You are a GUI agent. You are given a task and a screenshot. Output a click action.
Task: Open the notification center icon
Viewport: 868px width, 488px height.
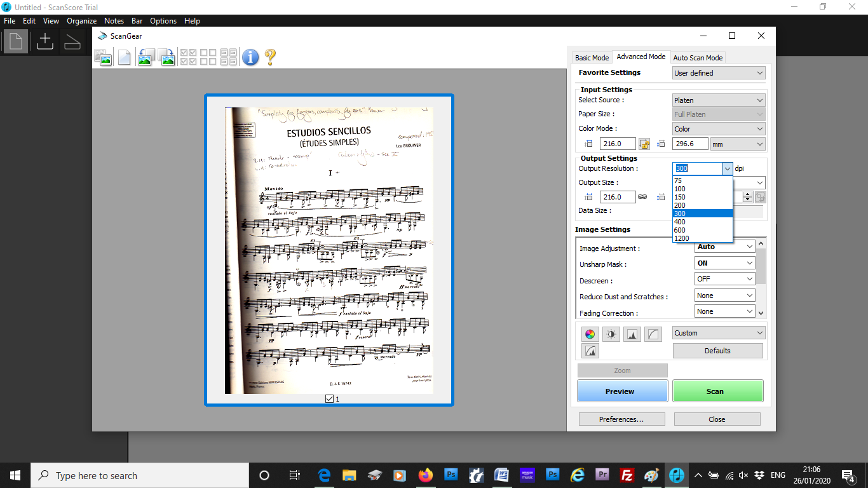point(848,475)
